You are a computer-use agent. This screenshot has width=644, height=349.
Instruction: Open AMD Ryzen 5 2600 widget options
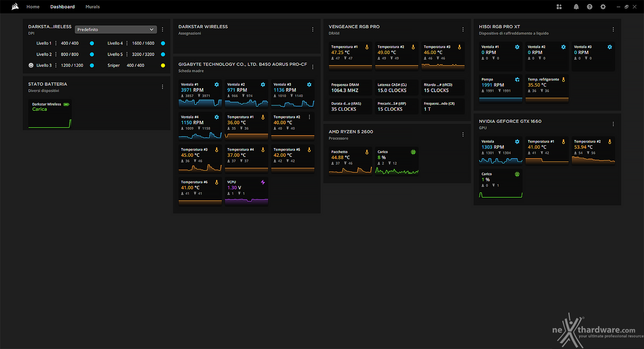tap(463, 134)
